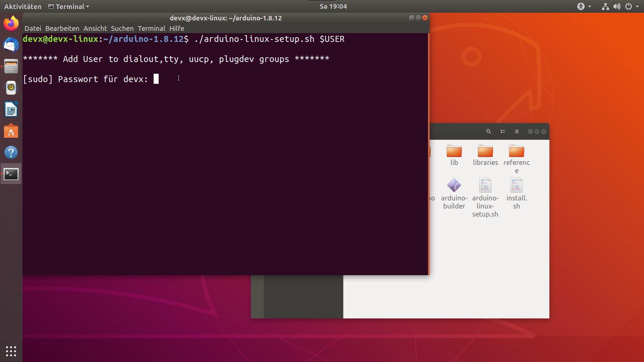
Task: Open LibreOffice Writer from the dock
Action: (x=11, y=110)
